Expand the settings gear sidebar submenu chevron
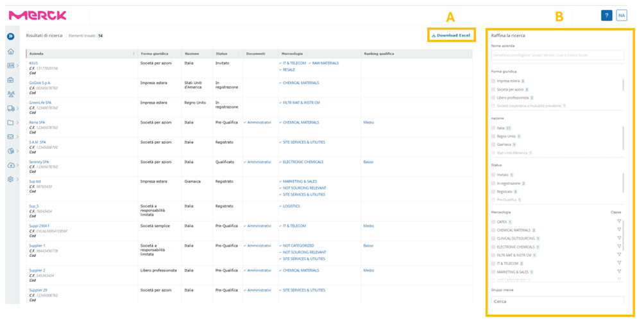 click(17, 179)
